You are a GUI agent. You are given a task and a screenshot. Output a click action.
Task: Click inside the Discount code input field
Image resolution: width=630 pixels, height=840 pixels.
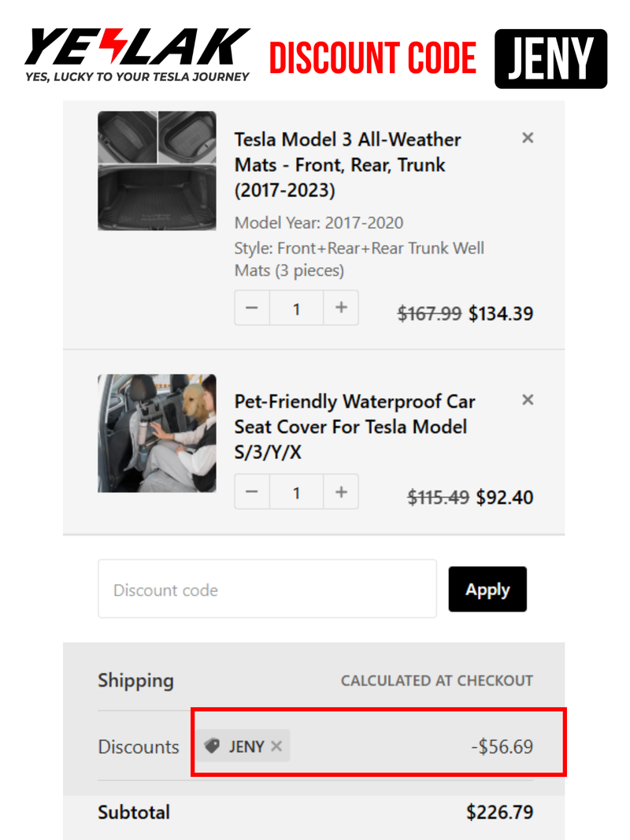pyautogui.click(x=268, y=589)
